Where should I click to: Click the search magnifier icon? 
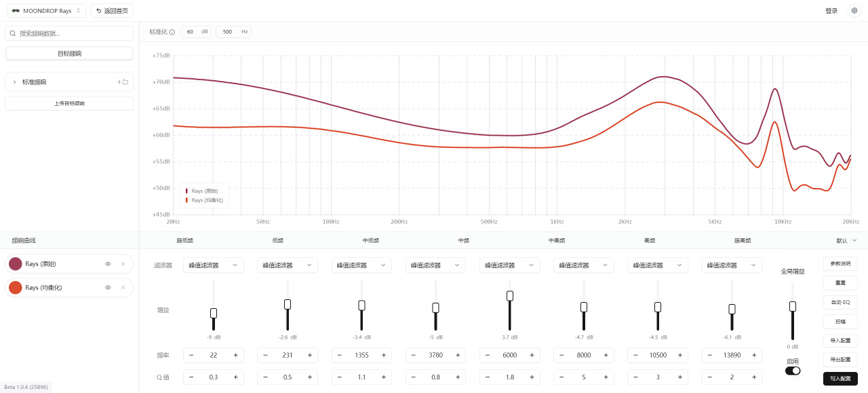click(13, 33)
